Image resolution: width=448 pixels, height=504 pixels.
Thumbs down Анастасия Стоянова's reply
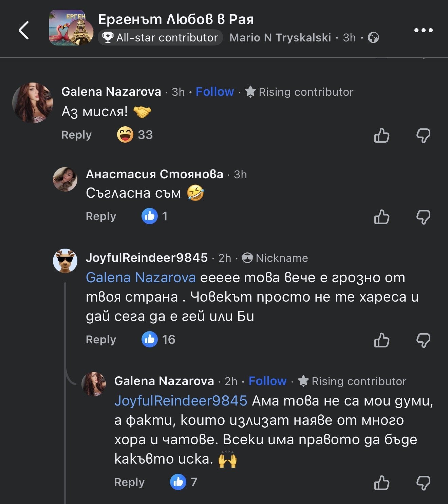click(423, 217)
